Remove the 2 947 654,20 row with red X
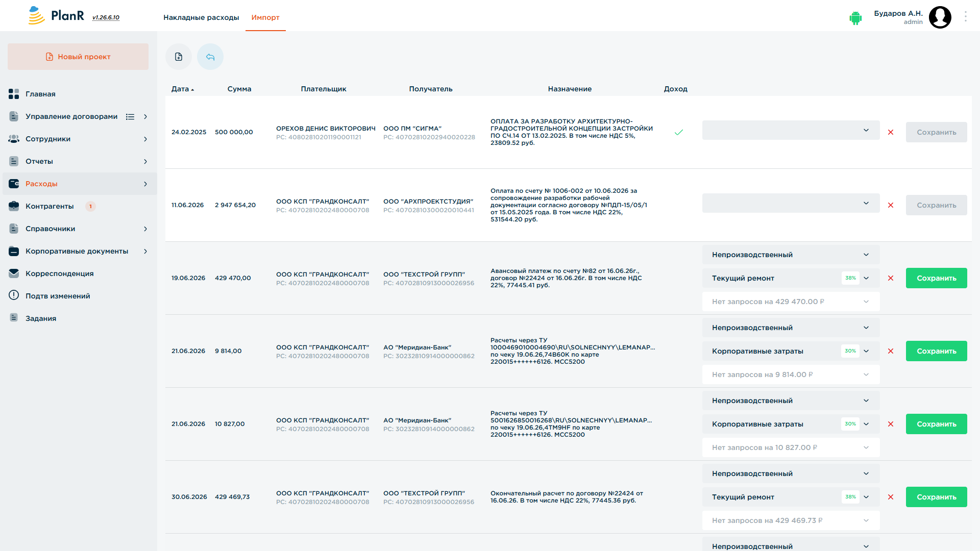980x551 pixels. point(891,205)
